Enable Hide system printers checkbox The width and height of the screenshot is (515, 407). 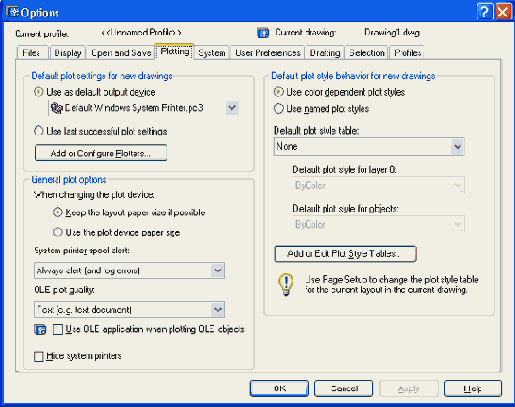tap(39, 356)
